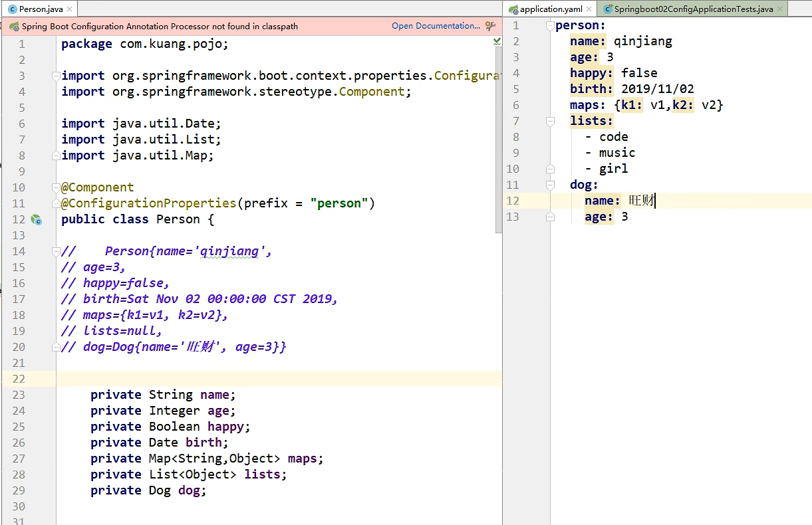Click the Spring leaf icon in the warning banner
The width and height of the screenshot is (812, 525).
pyautogui.click(x=13, y=27)
